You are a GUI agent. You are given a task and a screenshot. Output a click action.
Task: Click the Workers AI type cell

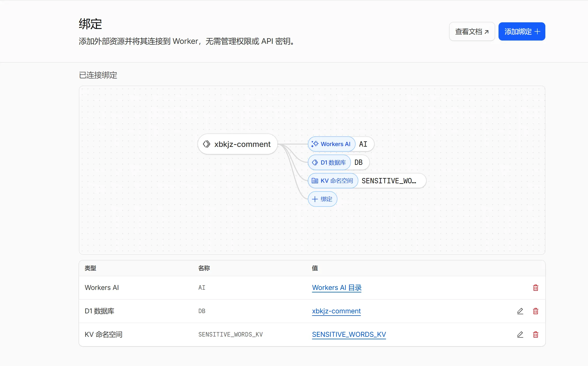pos(102,288)
